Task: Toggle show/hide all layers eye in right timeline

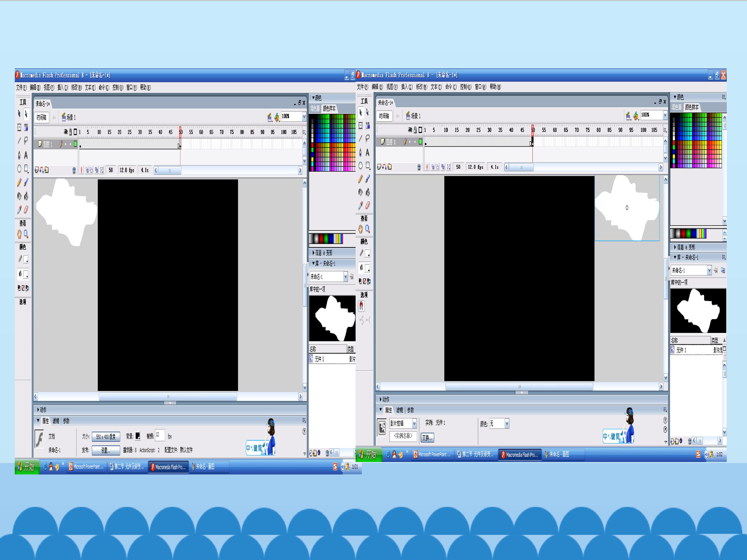Action: [x=410, y=130]
